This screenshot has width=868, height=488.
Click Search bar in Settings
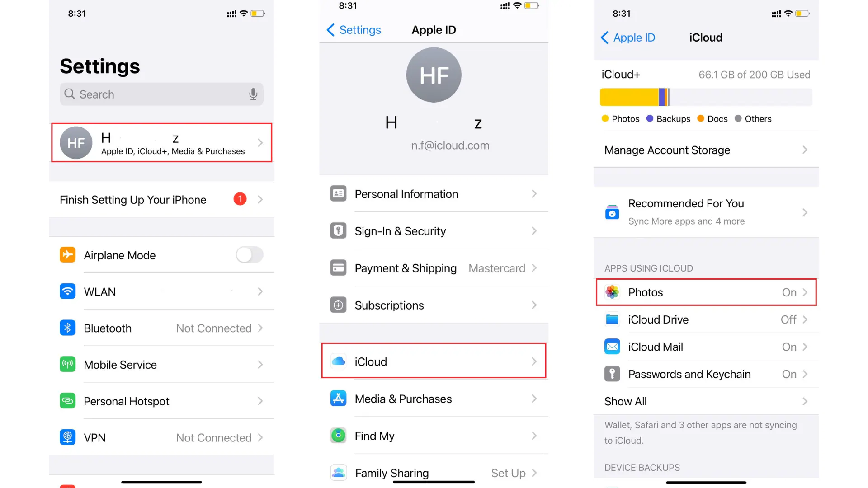tap(161, 94)
